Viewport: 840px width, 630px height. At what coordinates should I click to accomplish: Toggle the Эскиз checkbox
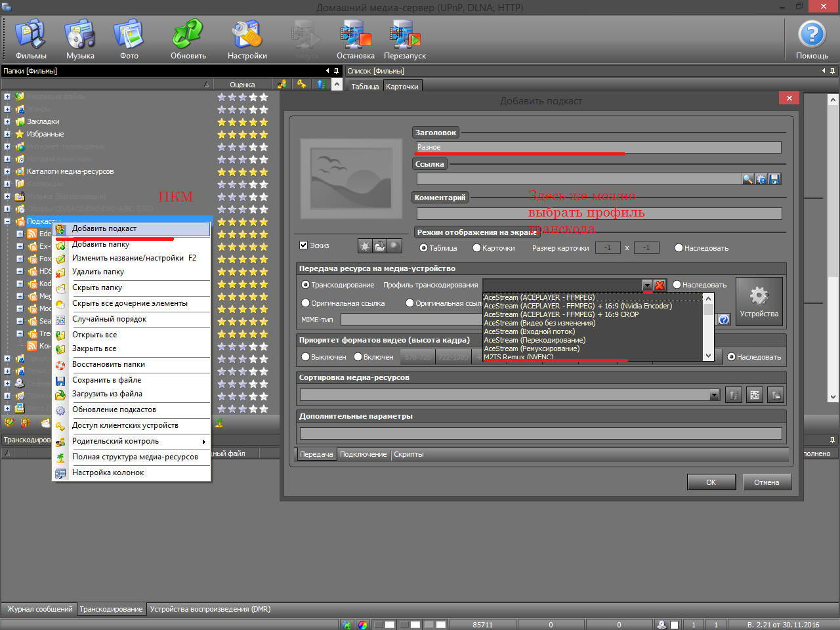click(x=304, y=245)
